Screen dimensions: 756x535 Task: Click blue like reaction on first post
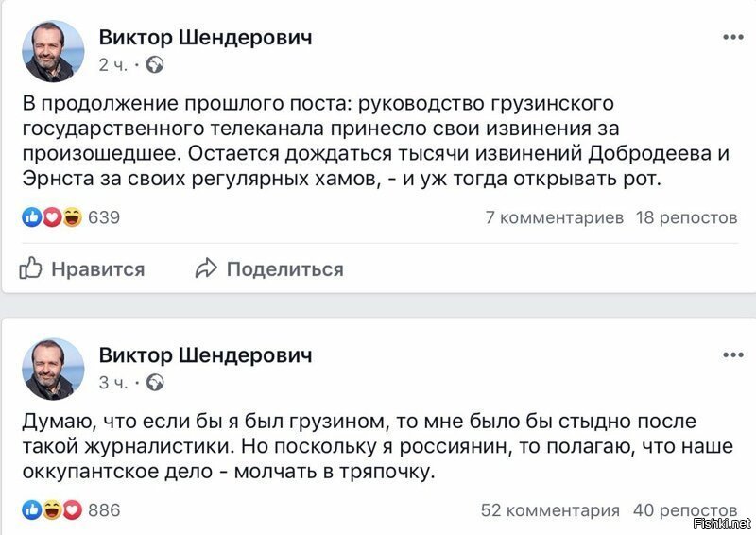coord(32,217)
